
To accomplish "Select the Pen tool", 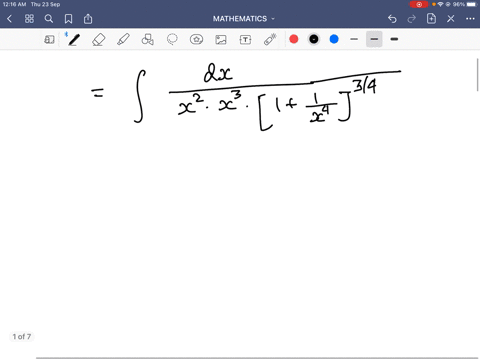I will pos(74,39).
